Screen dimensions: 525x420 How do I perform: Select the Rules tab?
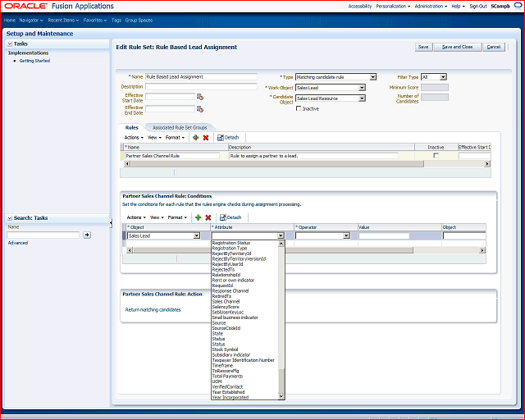(x=131, y=128)
